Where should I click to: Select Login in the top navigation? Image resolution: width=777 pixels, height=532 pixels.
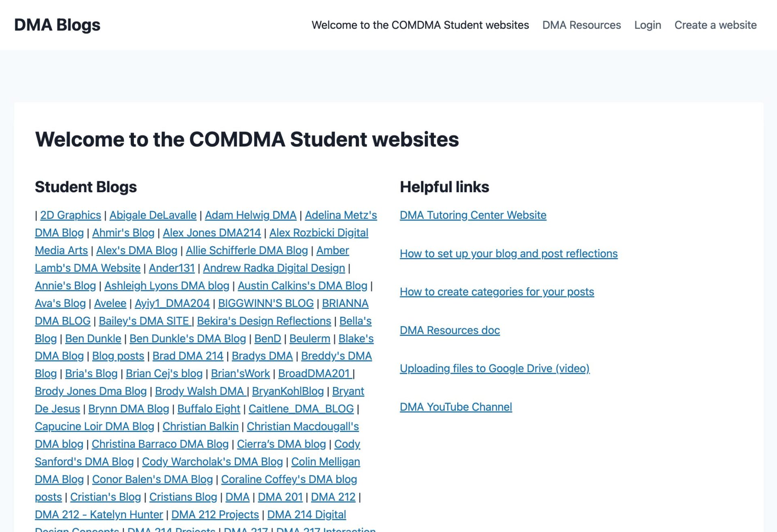[647, 25]
